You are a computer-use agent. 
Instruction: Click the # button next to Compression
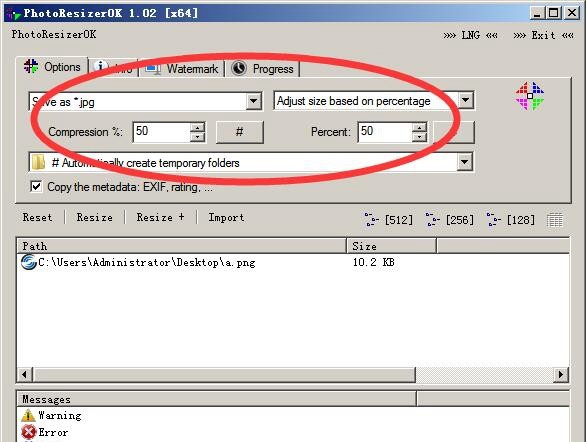240,132
